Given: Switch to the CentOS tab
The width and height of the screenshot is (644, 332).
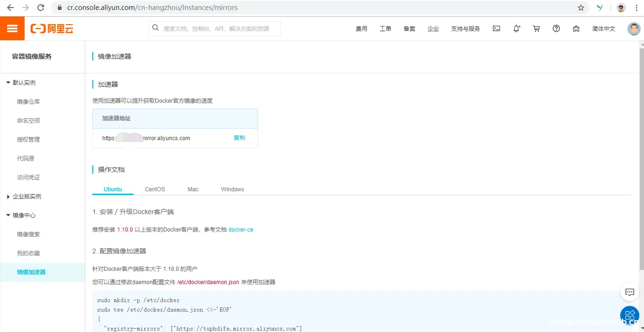Looking at the screenshot, I should click(x=155, y=189).
